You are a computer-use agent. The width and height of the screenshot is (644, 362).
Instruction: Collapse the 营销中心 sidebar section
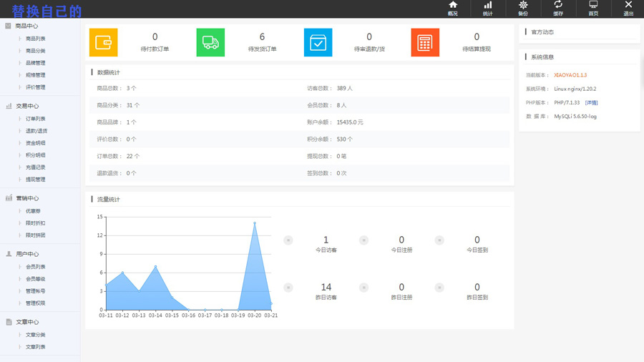pyautogui.click(x=26, y=198)
